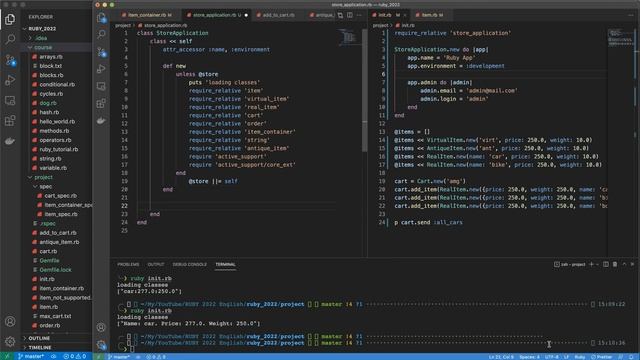Open Extensions in the left window's activity bar
Image resolution: width=640 pixels, height=360 pixels.
10,121
